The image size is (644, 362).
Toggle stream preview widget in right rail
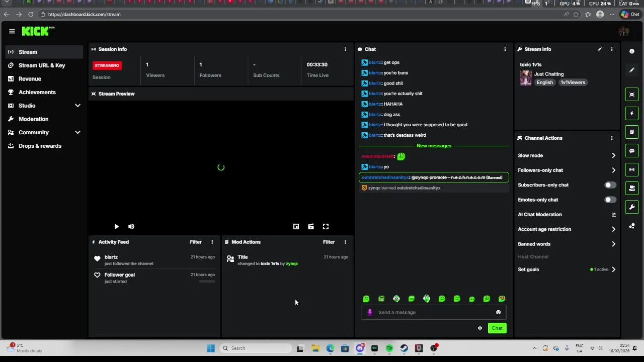pos(632,95)
